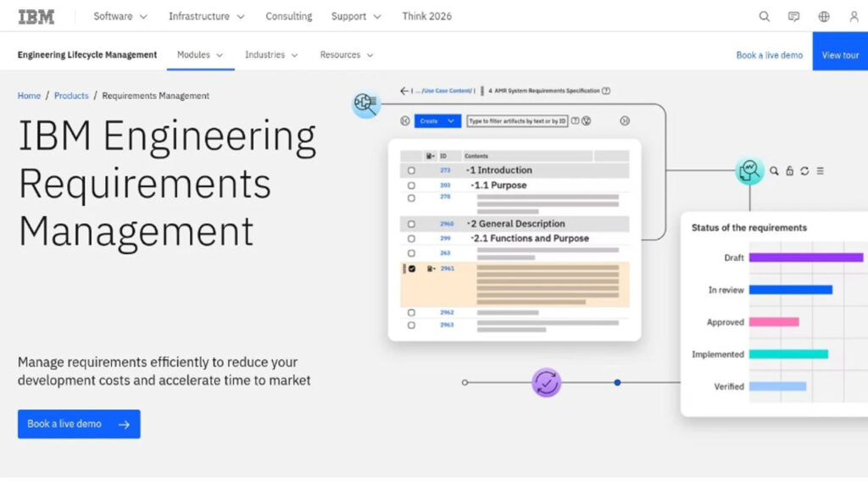Go to Home breadcrumb link
The height and width of the screenshot is (488, 868).
click(x=29, y=96)
